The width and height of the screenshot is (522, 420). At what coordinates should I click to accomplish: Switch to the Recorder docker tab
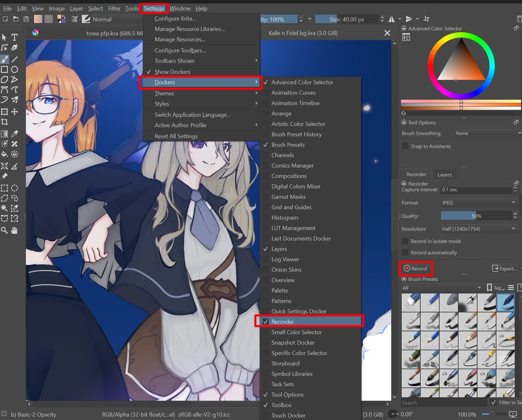(x=416, y=174)
